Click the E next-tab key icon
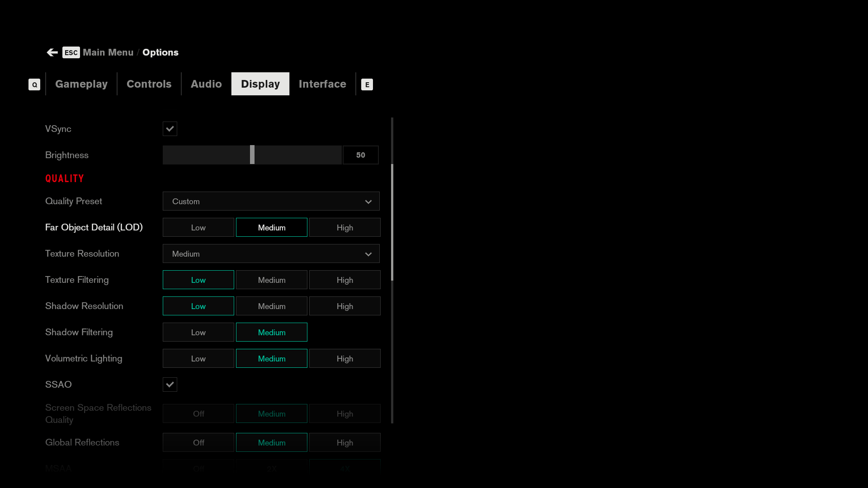This screenshot has width=868, height=488. click(367, 84)
